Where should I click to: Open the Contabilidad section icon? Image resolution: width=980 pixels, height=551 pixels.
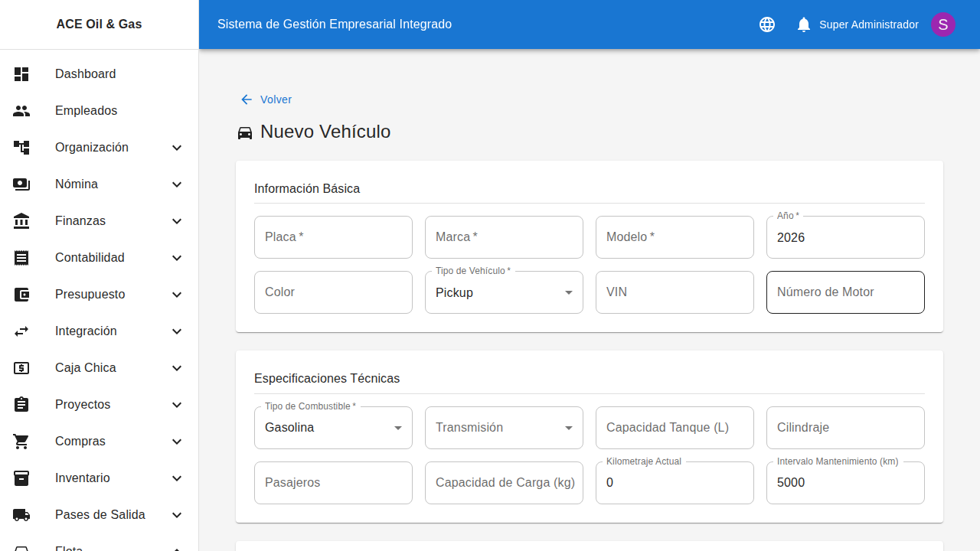pyautogui.click(x=21, y=258)
